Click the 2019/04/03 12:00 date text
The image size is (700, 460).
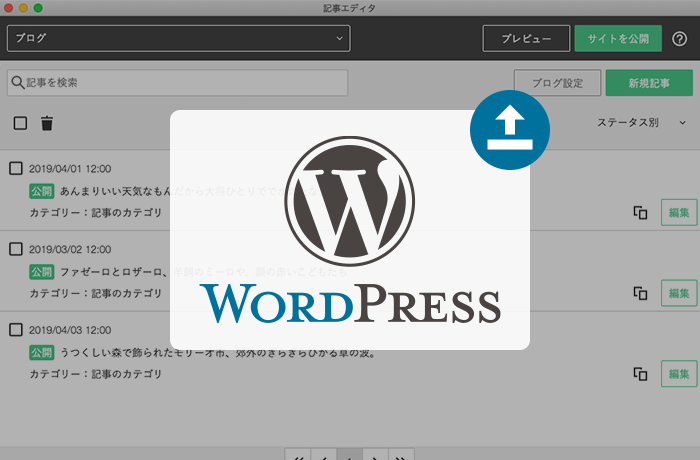70,330
